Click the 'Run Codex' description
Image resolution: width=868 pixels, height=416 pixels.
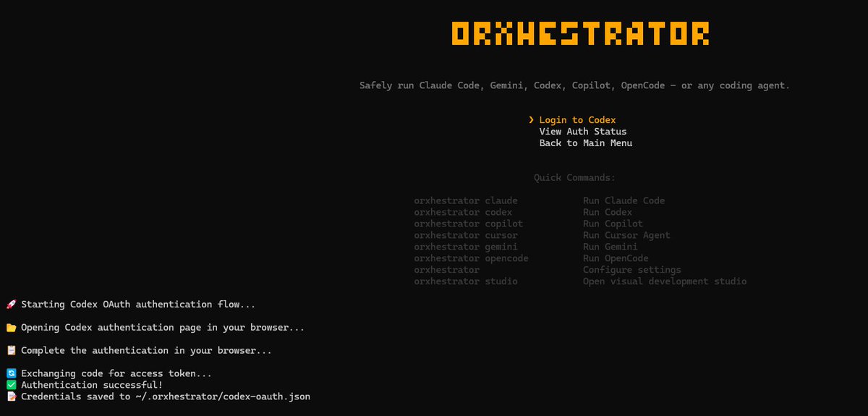pyautogui.click(x=608, y=213)
